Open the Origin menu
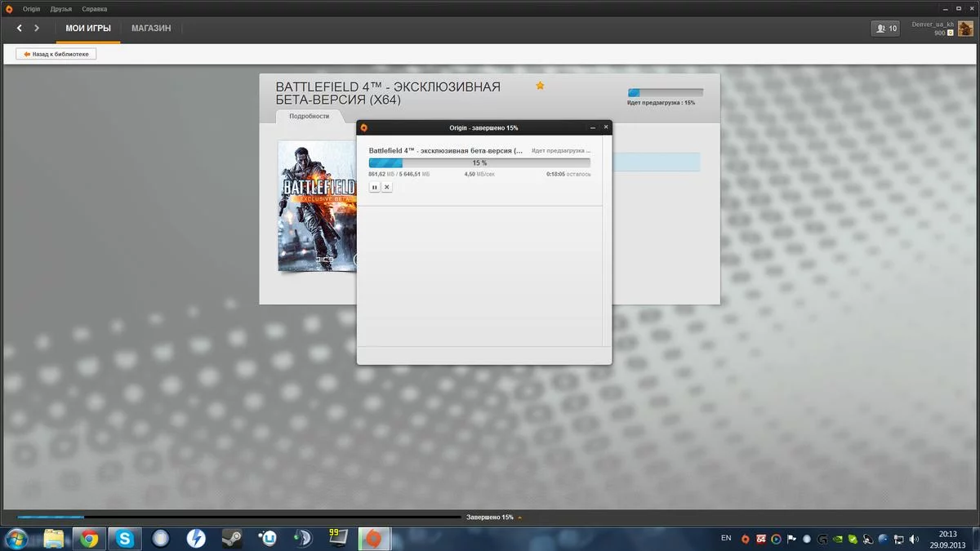980x551 pixels. (31, 9)
